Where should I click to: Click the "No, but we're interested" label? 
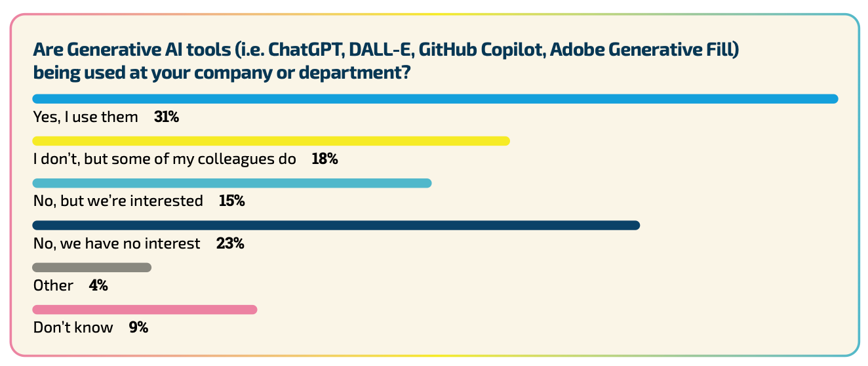pyautogui.click(x=118, y=201)
